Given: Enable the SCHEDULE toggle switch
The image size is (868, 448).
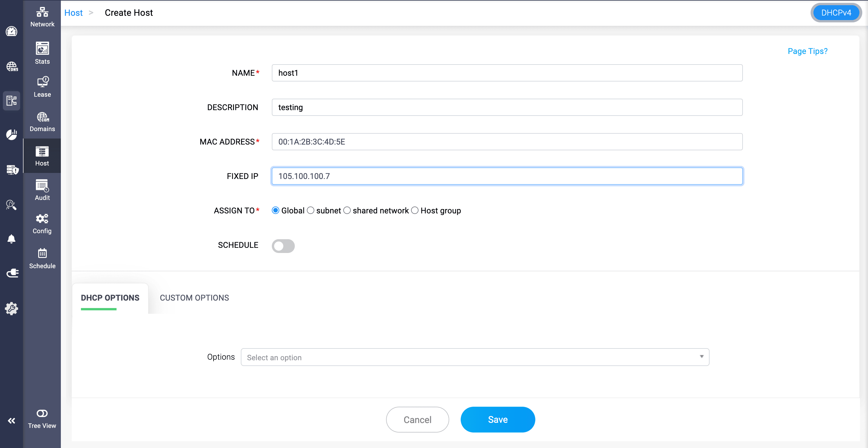Looking at the screenshot, I should pyautogui.click(x=283, y=246).
